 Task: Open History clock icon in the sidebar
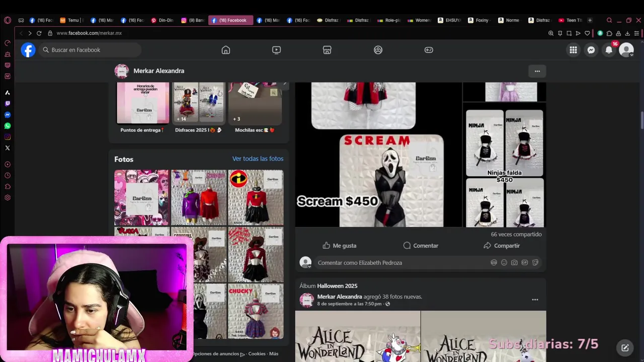pos(7,175)
